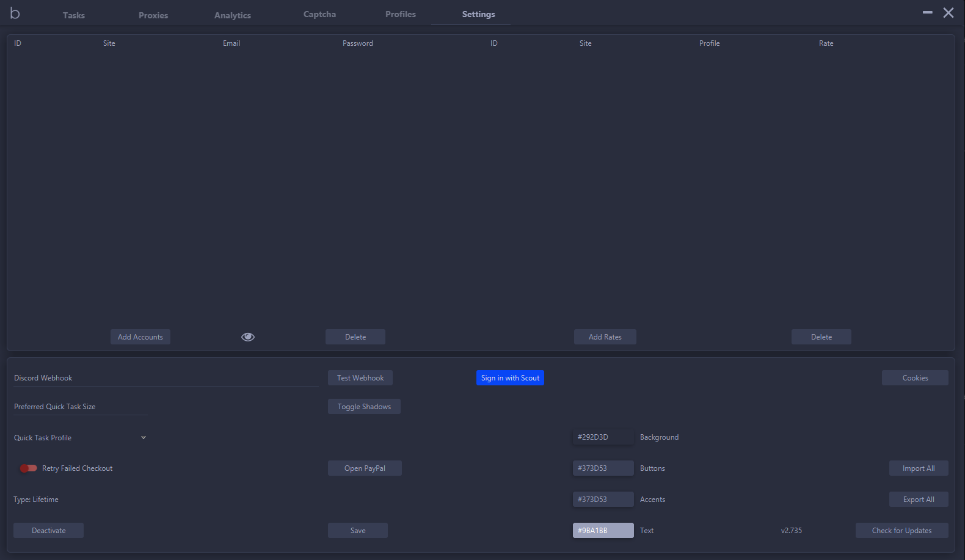
Task: Minimize the application window
Action: [x=927, y=13]
